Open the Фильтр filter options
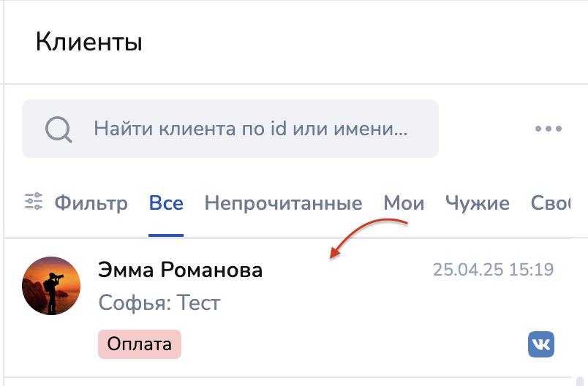Image resolution: width=588 pixels, height=386 pixels. pos(91,203)
